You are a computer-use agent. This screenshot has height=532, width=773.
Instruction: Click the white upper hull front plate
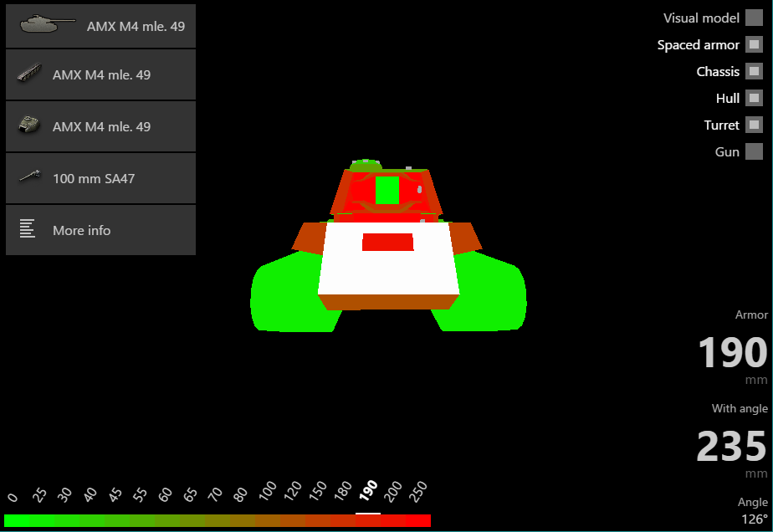coord(388,272)
